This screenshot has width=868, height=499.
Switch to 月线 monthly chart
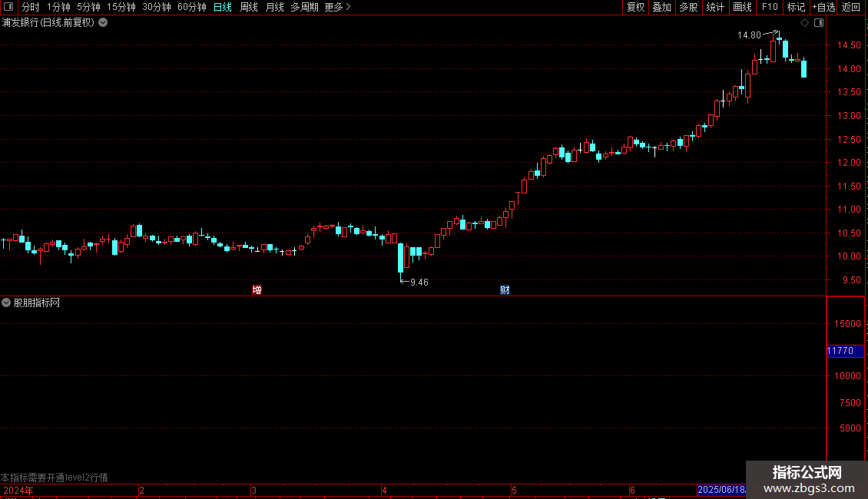pos(274,7)
